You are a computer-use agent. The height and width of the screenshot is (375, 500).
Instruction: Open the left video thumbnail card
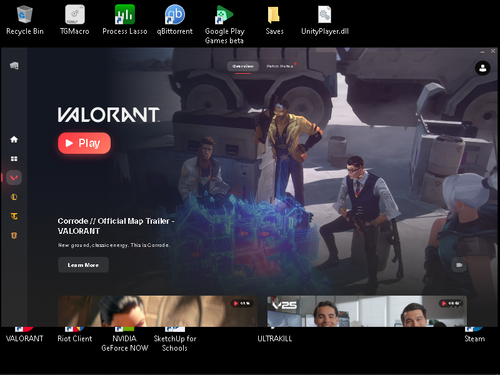click(158, 311)
